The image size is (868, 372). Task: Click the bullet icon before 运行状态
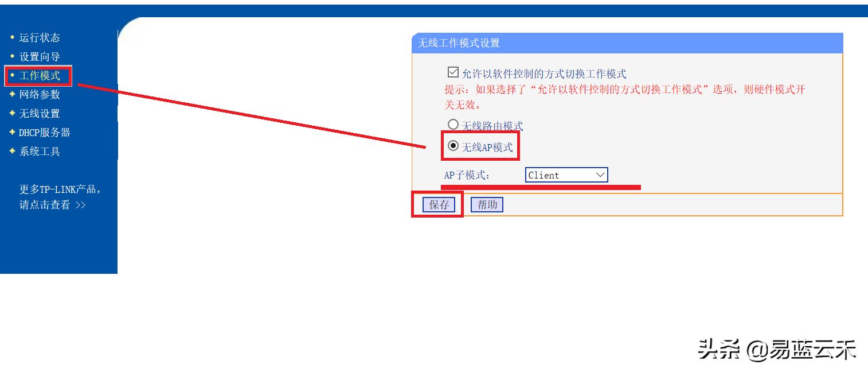click(x=12, y=37)
